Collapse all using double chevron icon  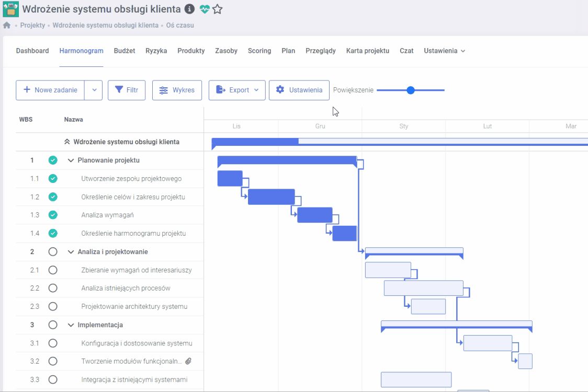point(67,142)
